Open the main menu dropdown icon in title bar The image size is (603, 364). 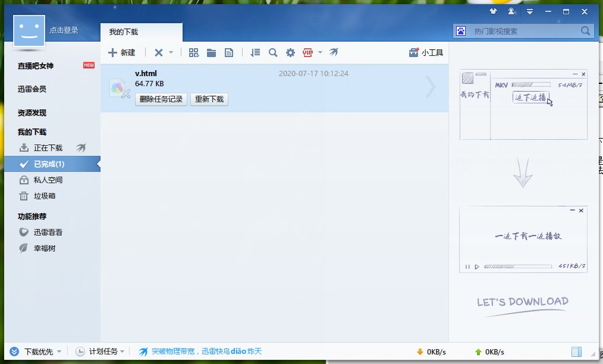529,11
